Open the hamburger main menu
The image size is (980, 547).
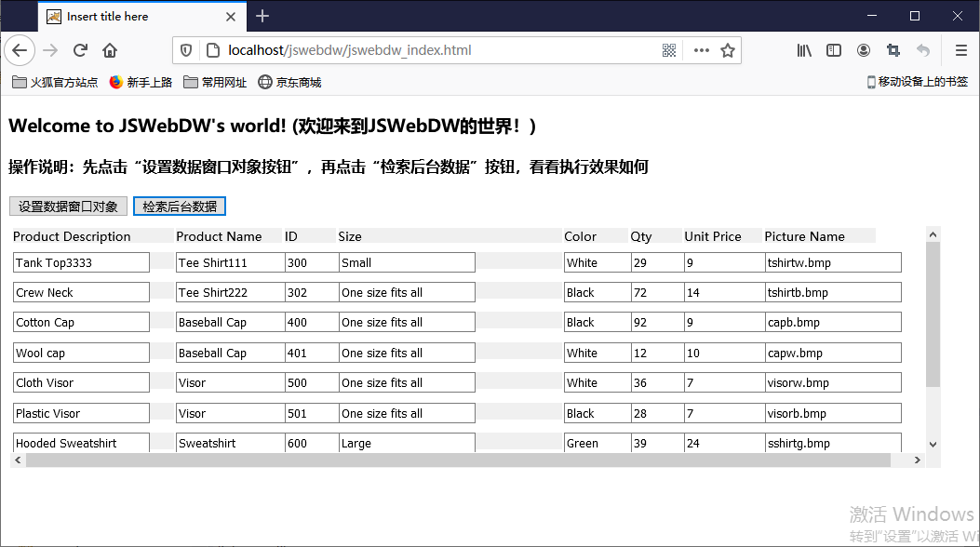pyautogui.click(x=960, y=50)
